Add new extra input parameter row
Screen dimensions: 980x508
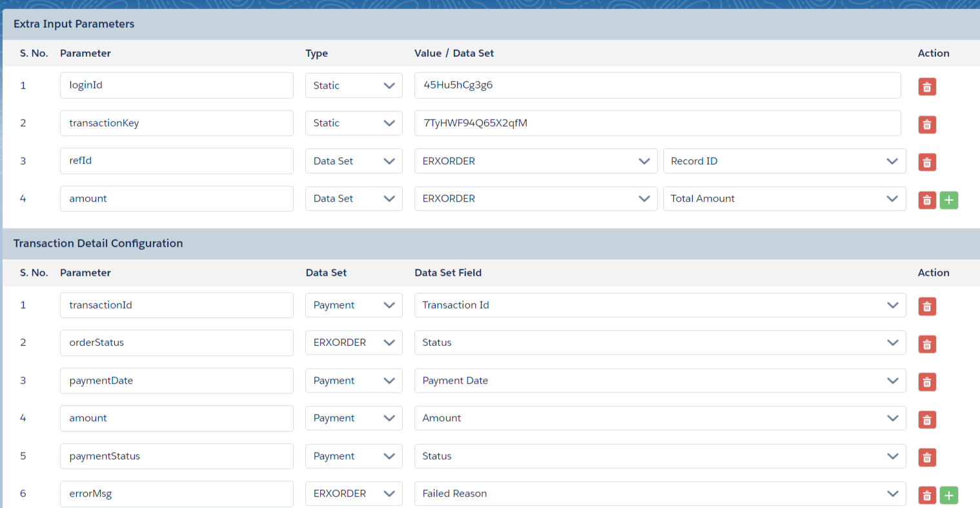[x=948, y=200]
